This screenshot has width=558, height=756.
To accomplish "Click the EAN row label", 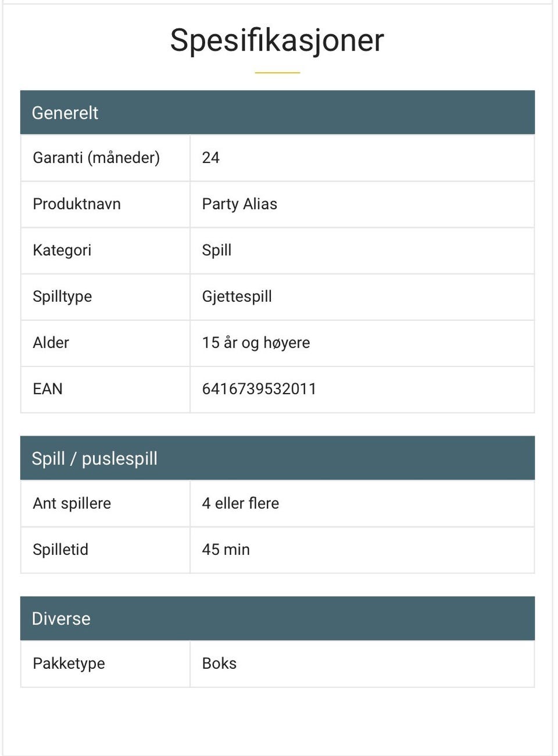I will [x=48, y=389].
